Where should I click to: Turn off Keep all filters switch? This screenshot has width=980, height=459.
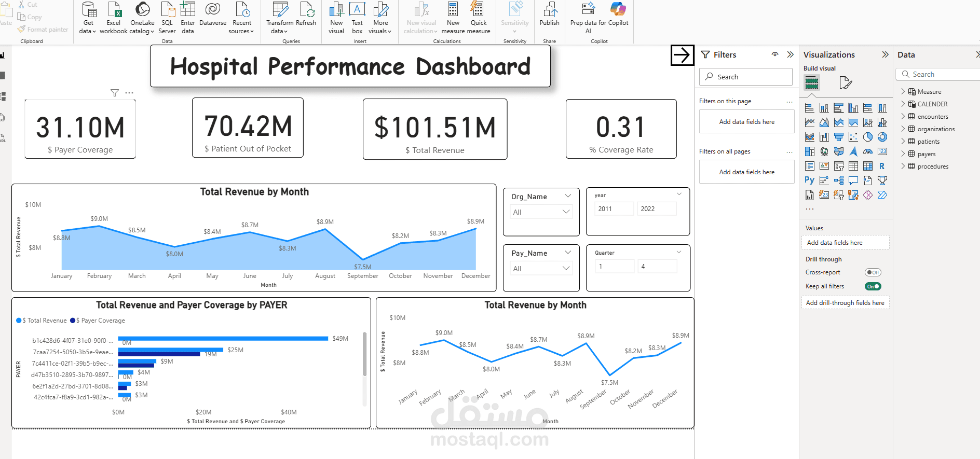873,286
